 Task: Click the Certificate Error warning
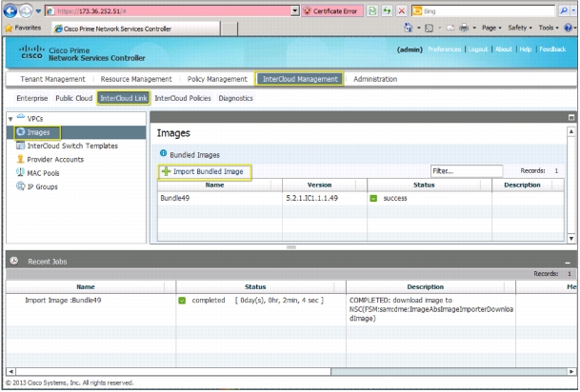coord(331,11)
